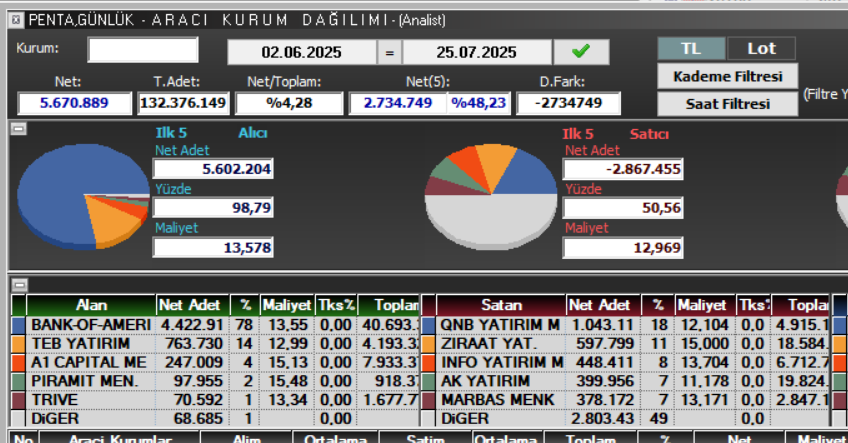Click Maliyet header in Satan table
The image size is (848, 443).
(705, 305)
